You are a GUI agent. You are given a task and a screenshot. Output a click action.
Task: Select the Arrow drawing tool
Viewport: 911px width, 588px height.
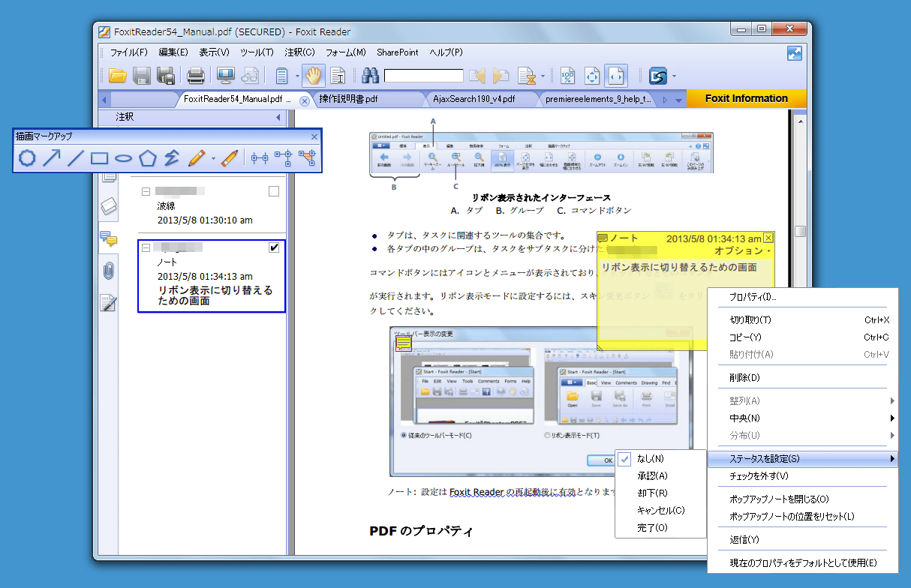pos(52,158)
